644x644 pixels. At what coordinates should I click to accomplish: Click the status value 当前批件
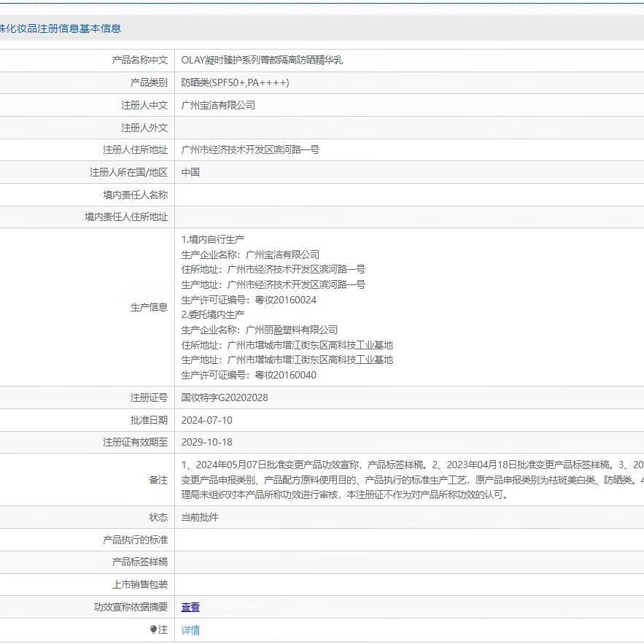click(200, 517)
